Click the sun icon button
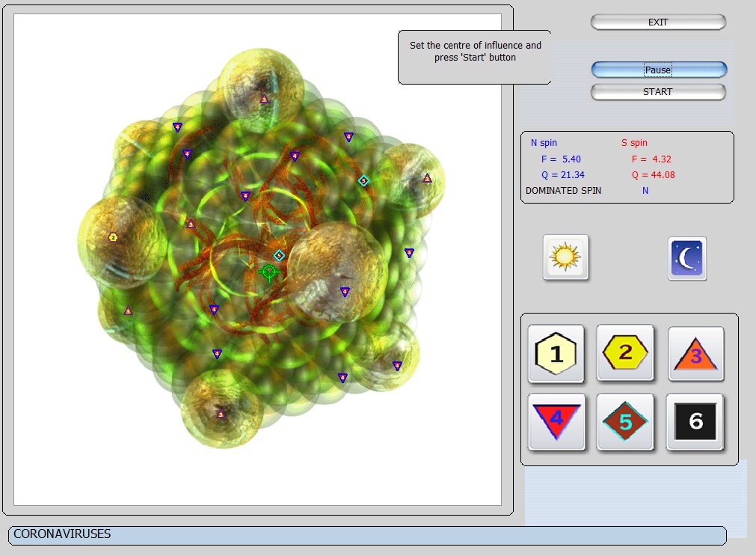 (x=565, y=257)
